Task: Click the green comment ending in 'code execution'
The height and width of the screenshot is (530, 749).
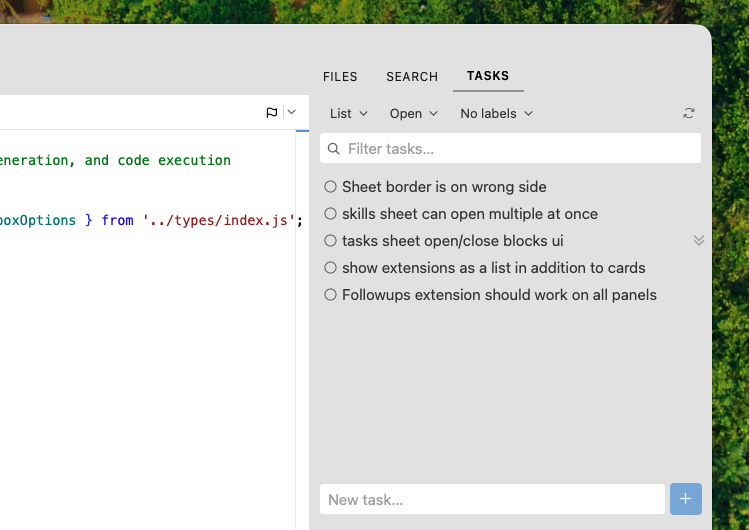Action: pos(115,160)
